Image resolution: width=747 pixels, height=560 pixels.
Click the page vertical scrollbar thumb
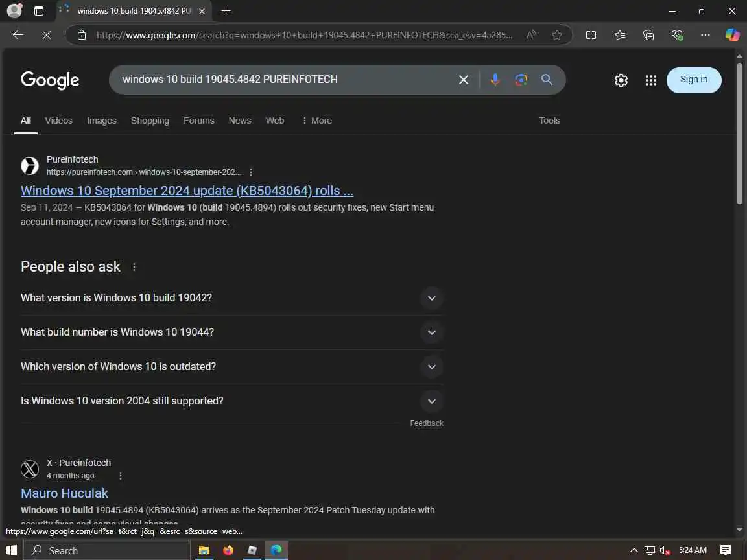tap(739, 134)
